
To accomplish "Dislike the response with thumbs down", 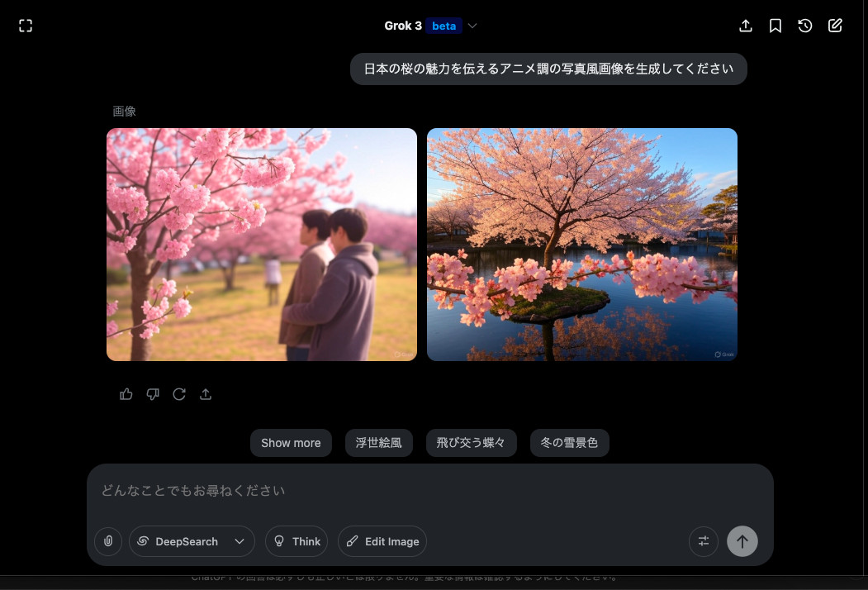I will tap(153, 394).
